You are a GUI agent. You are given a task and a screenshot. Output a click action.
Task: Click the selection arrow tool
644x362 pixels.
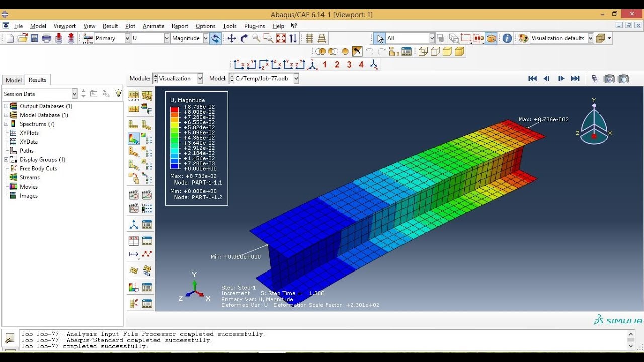(380, 38)
